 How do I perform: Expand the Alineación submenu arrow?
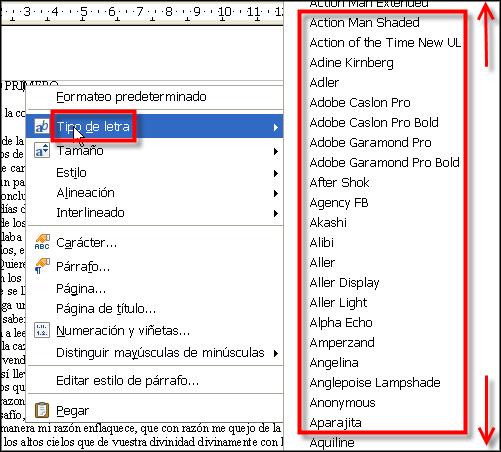point(276,193)
